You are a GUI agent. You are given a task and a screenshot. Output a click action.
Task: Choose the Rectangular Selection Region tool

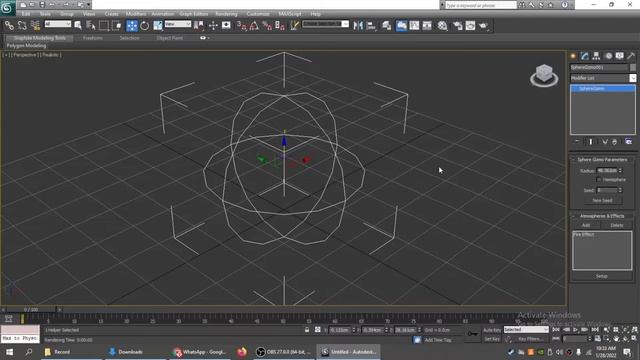[x=104, y=26]
